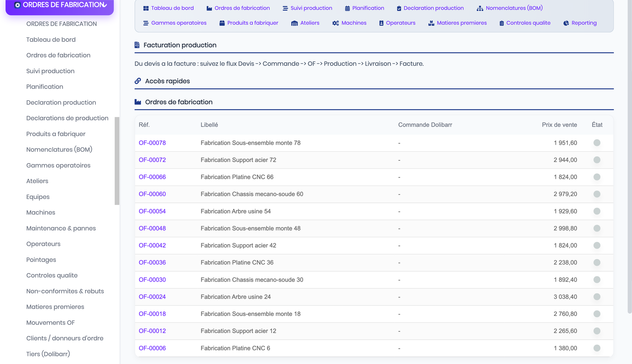Click the list icon beside Suivi production
The width and height of the screenshot is (632, 364).
pyautogui.click(x=285, y=8)
